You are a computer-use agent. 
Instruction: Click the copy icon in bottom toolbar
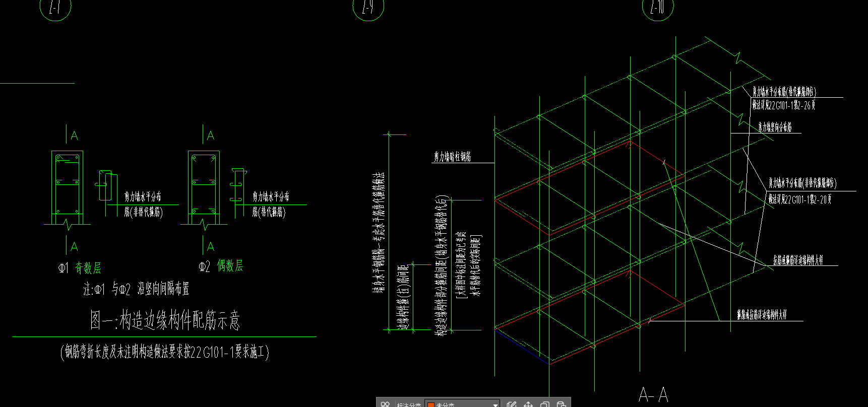click(545, 404)
